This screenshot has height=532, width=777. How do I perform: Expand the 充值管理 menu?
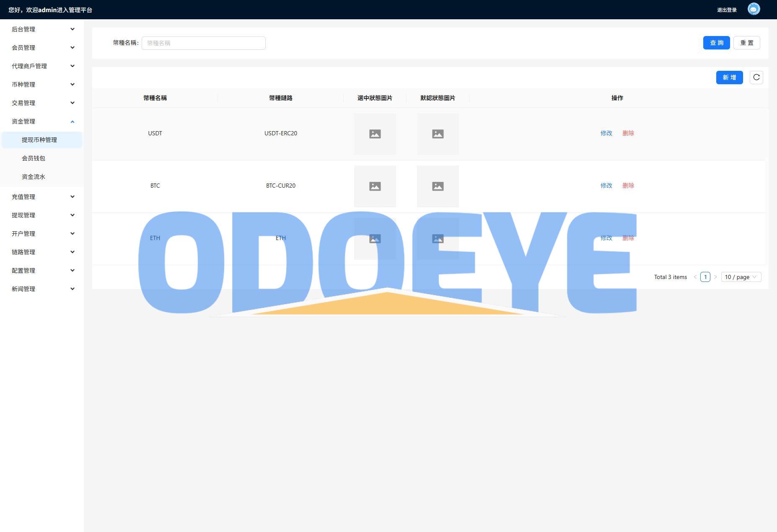click(42, 197)
